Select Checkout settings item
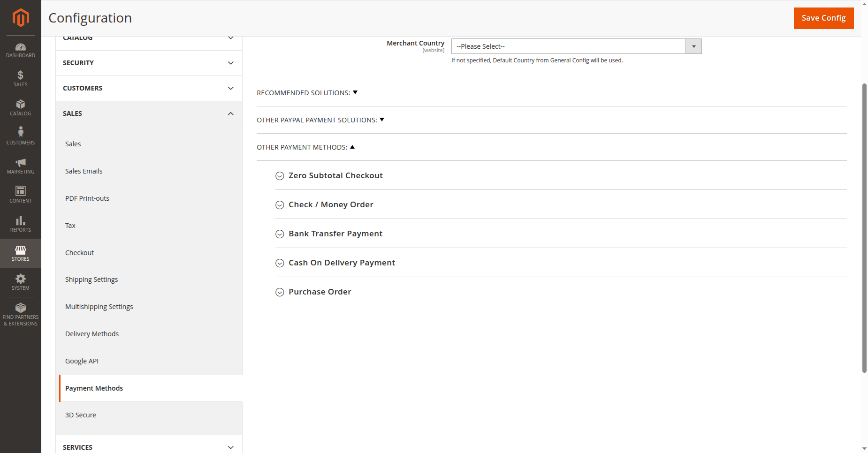This screenshot has height=453, width=868. [79, 253]
